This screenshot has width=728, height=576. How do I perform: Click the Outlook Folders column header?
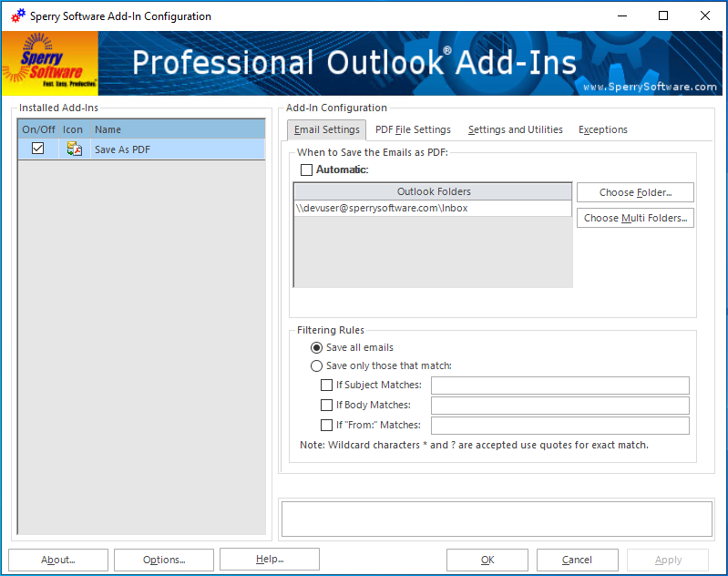433,191
